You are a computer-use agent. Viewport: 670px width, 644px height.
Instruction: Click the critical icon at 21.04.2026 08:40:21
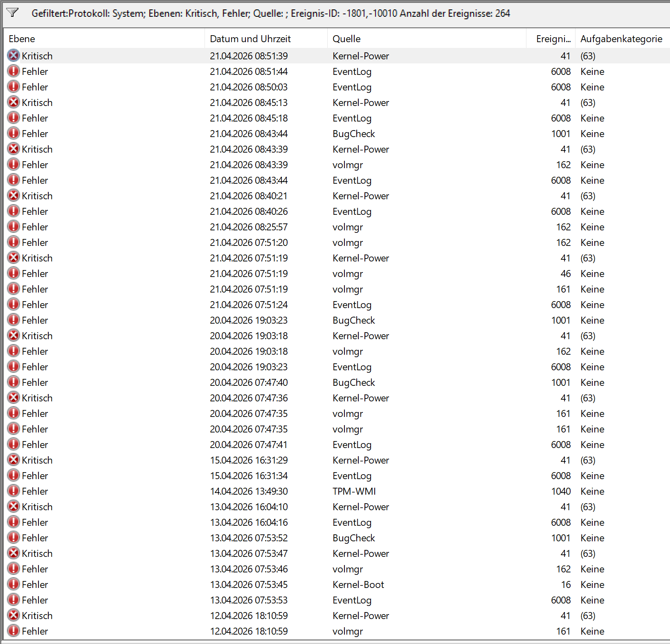click(13, 195)
